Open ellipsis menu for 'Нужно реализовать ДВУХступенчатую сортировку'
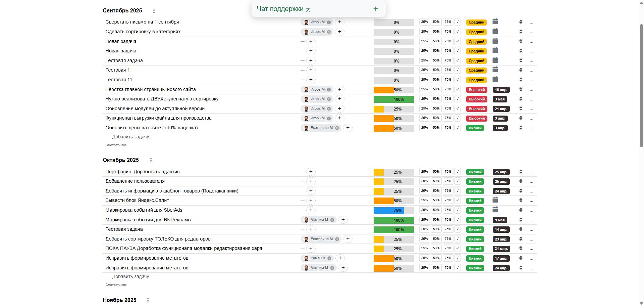 [x=531, y=99]
